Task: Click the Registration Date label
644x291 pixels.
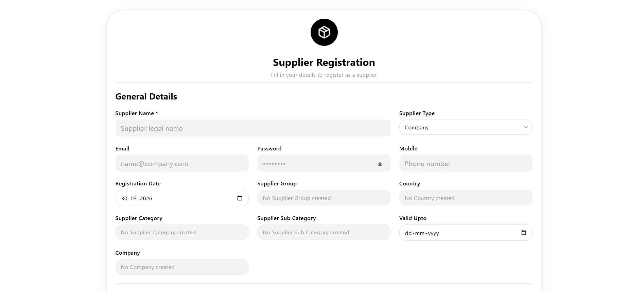Action: click(x=138, y=184)
